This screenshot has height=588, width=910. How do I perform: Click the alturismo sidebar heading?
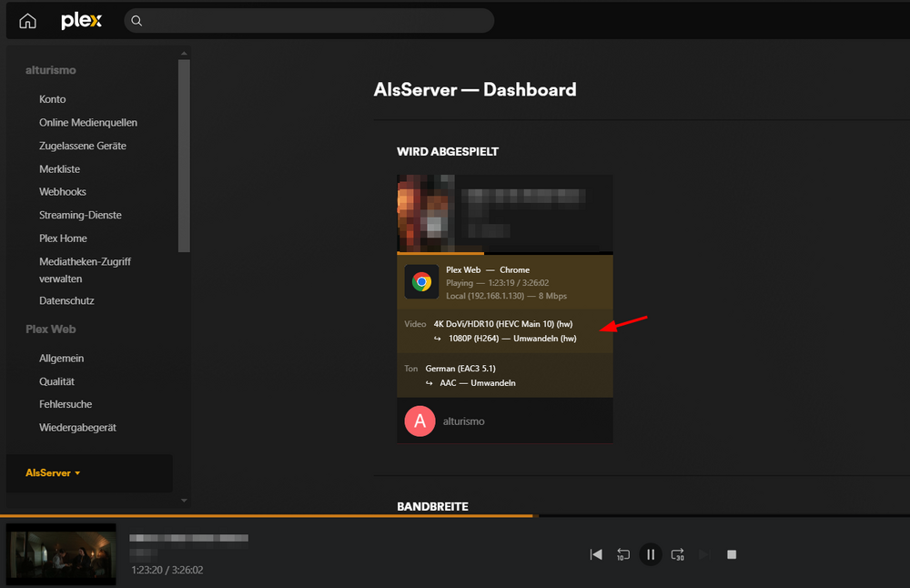click(x=50, y=70)
